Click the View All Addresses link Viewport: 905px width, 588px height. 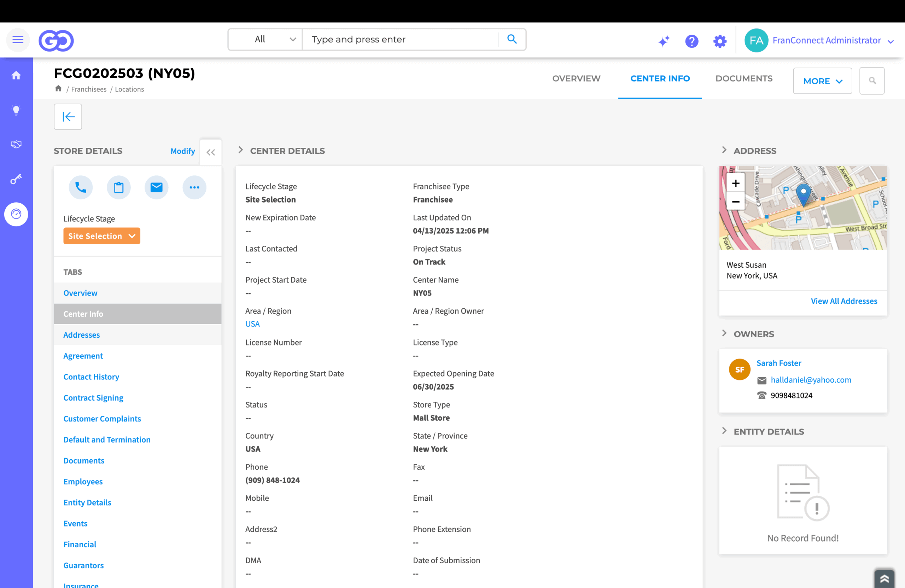[844, 301]
